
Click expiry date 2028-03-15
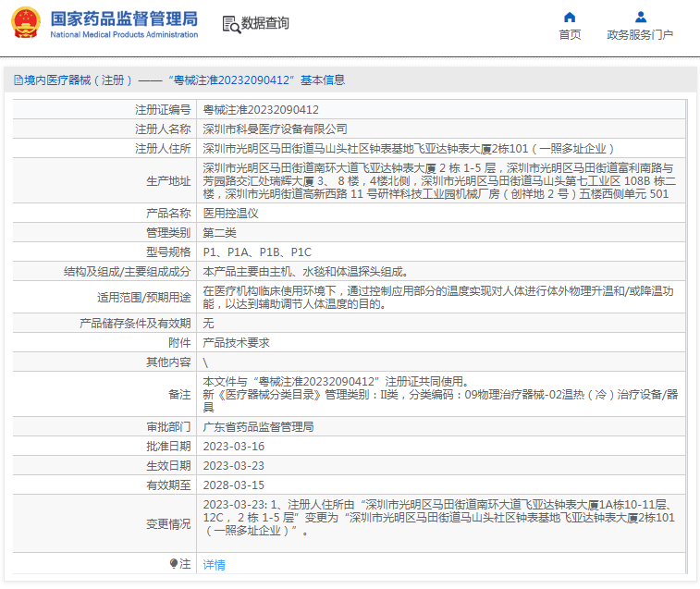234,485
